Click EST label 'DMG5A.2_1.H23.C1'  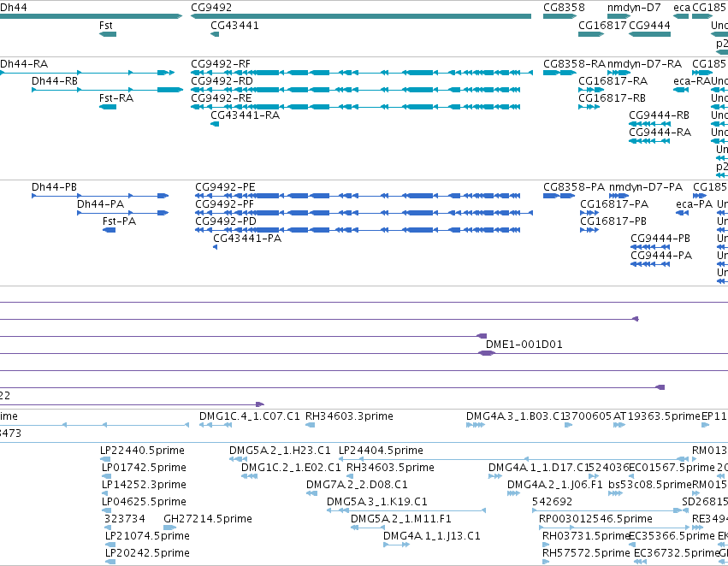click(280, 451)
